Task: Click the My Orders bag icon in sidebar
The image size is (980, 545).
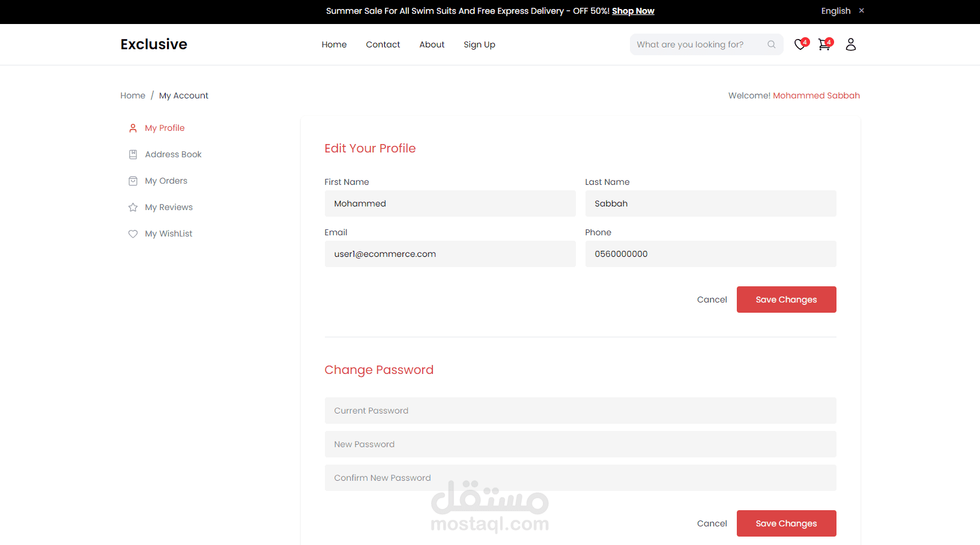Action: pos(133,181)
